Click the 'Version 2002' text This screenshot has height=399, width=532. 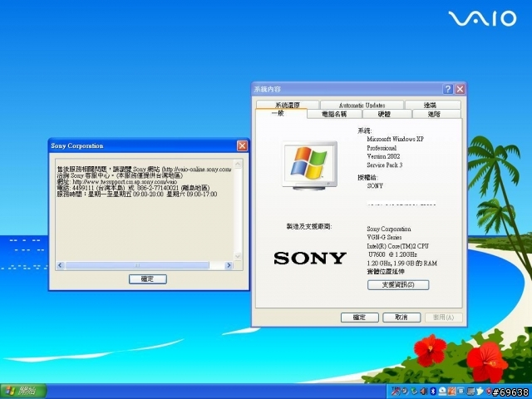coord(383,156)
